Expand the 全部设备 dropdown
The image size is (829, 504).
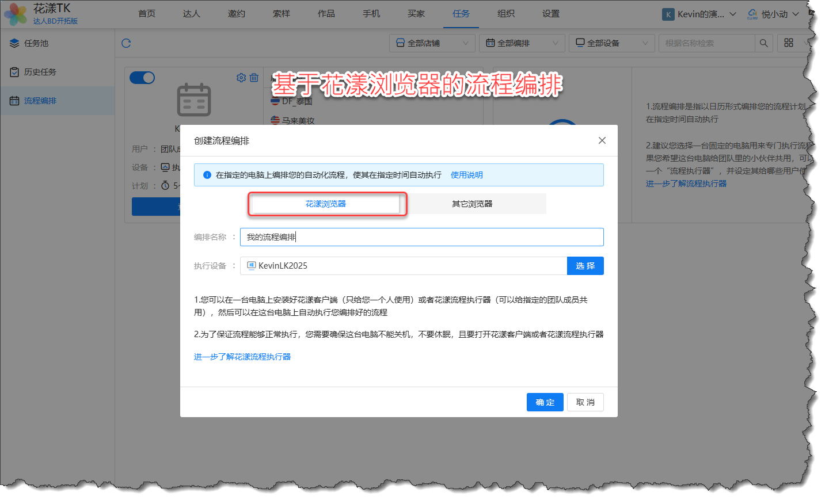[x=612, y=43]
